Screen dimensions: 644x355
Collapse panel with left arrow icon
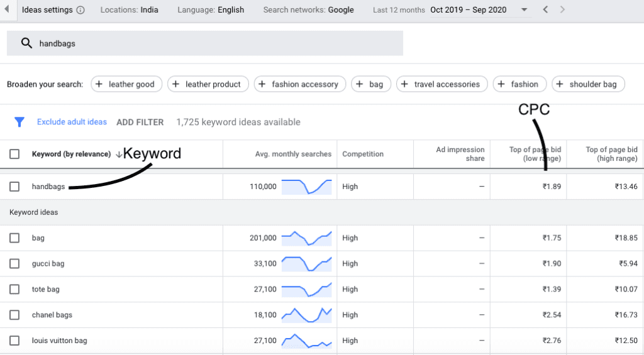click(x=6, y=10)
